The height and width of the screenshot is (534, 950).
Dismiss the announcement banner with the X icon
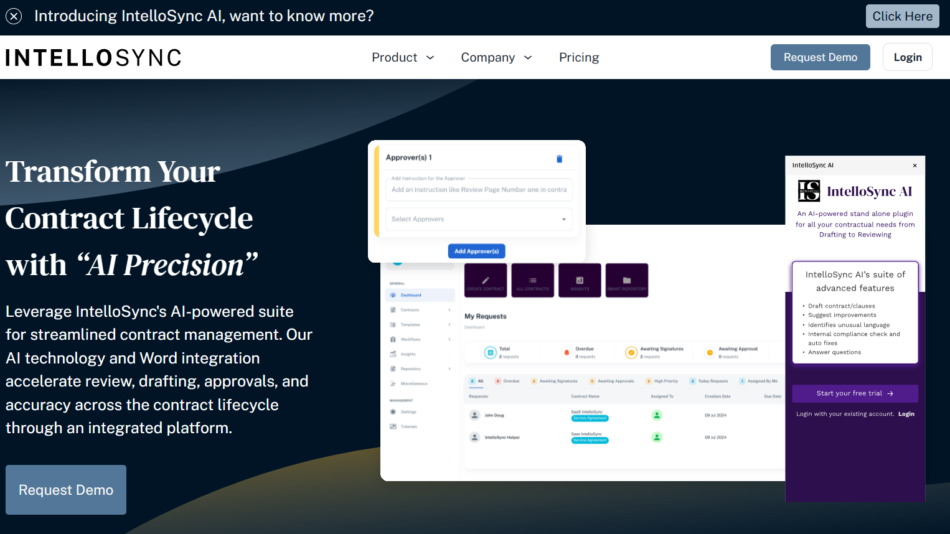click(14, 16)
